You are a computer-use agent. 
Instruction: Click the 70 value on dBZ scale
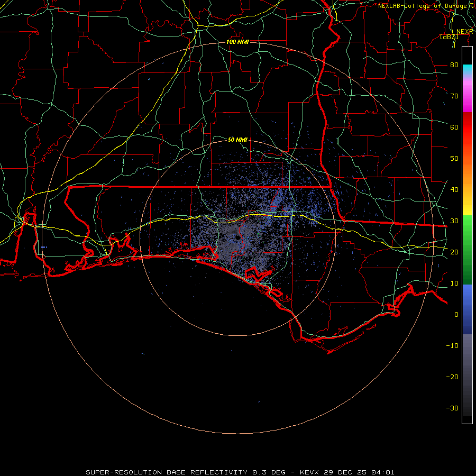tap(454, 96)
